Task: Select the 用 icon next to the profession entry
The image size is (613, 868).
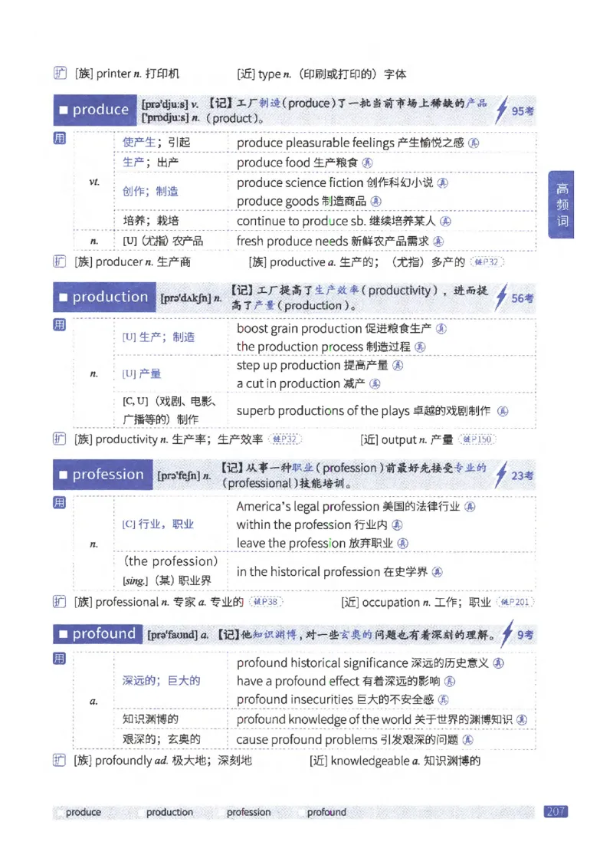Action: click(x=59, y=502)
